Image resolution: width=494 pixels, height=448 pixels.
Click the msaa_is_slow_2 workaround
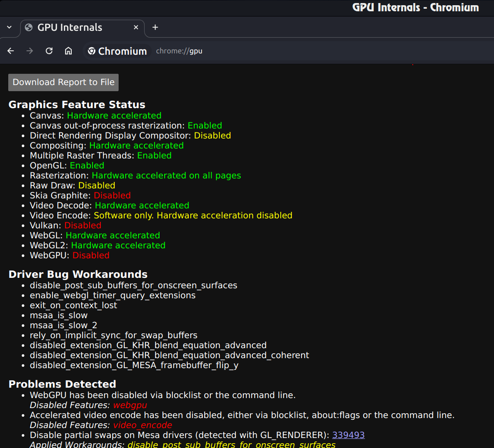pyautogui.click(x=63, y=326)
